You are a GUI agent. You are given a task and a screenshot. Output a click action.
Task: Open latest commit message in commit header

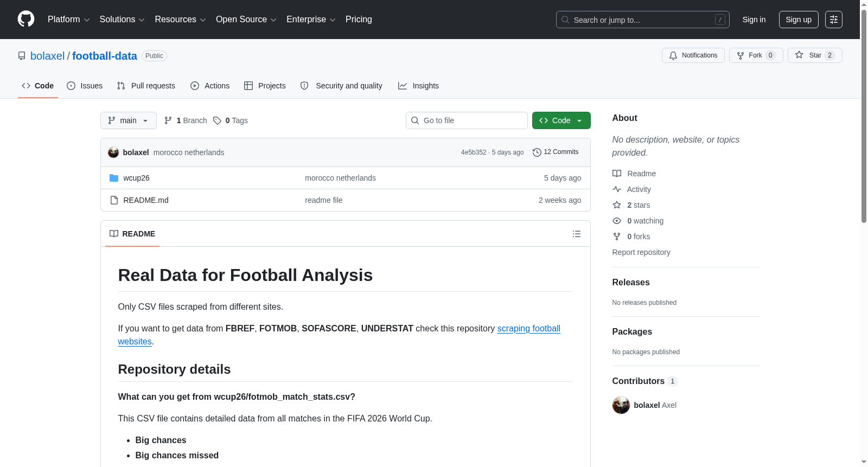[x=189, y=152]
